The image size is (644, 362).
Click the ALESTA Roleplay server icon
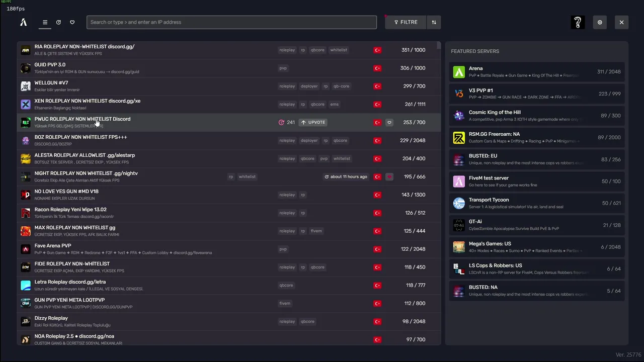pyautogui.click(x=26, y=158)
